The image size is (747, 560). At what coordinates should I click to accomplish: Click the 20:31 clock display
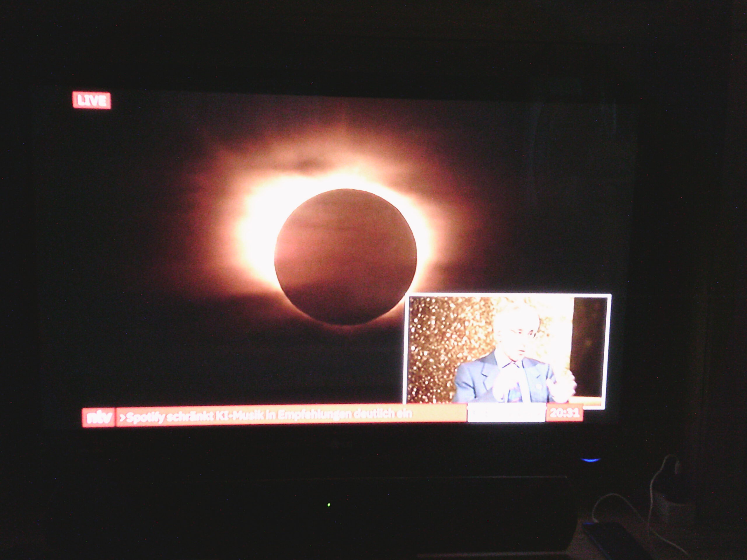pyautogui.click(x=564, y=413)
